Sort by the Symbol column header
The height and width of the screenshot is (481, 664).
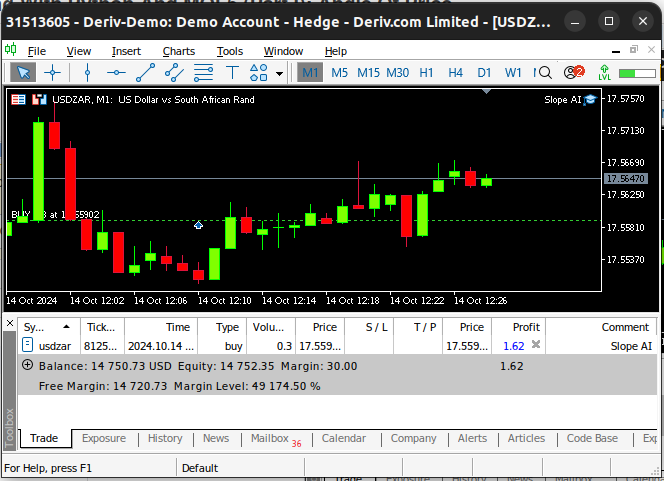tap(48, 327)
